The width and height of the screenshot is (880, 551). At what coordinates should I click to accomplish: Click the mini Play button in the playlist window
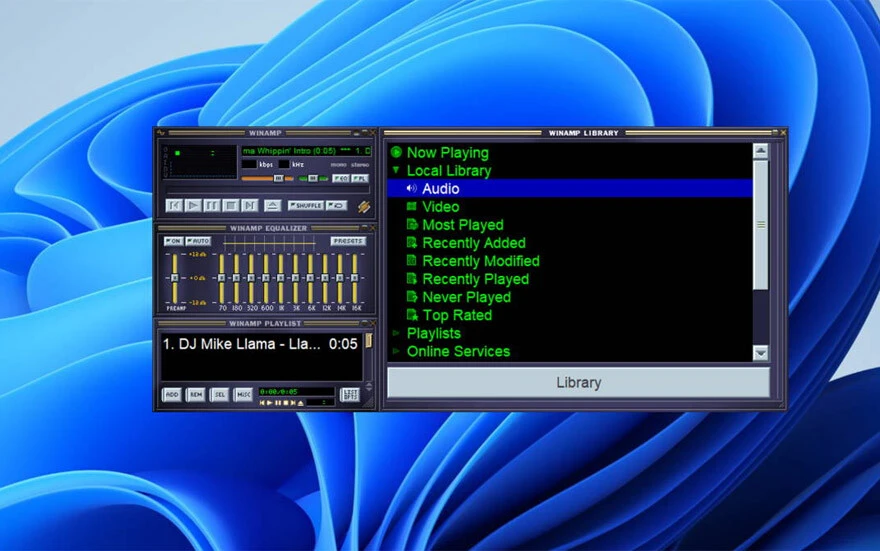click(x=269, y=403)
